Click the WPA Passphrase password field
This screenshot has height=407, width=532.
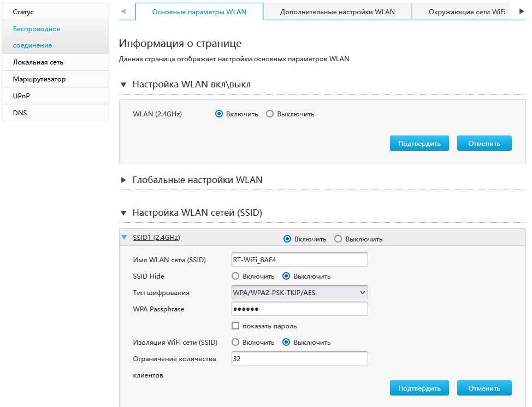(x=299, y=309)
